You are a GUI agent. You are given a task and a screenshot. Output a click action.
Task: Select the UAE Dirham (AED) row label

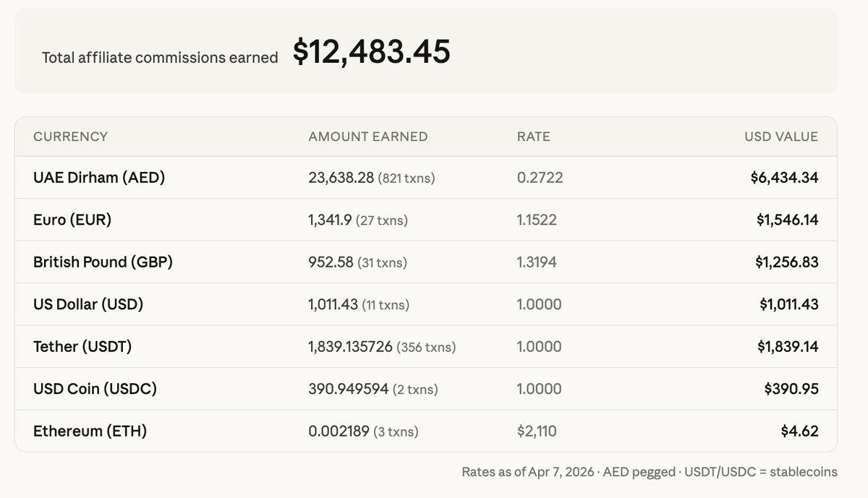(99, 178)
